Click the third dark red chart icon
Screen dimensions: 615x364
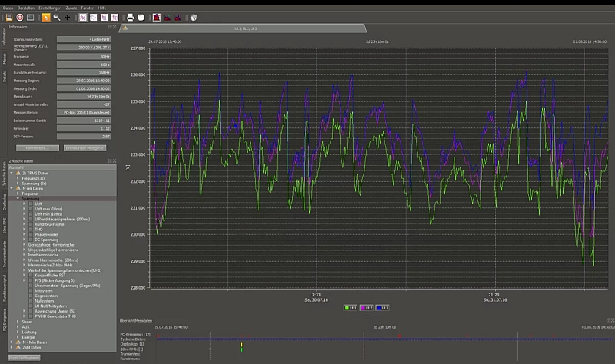click(x=178, y=18)
